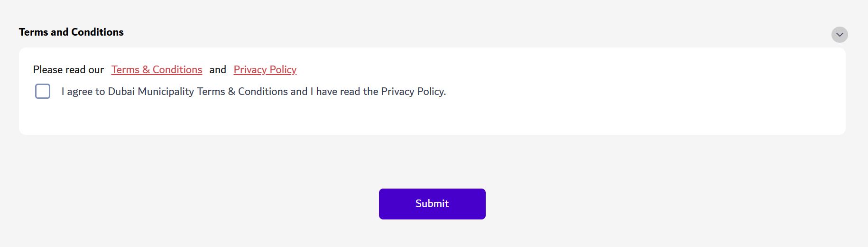Toggle the Terms and Conditions panel arrow
Image resolution: width=868 pixels, height=247 pixels.
[x=840, y=35]
